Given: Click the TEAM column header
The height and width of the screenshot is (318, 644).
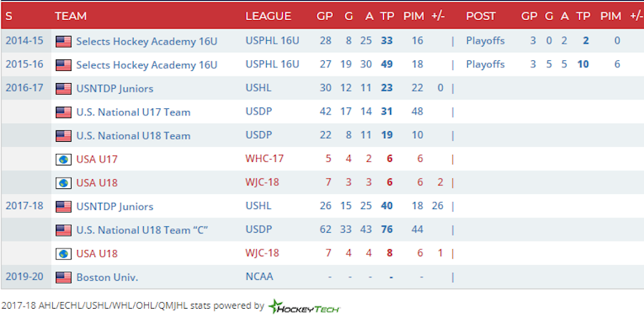Looking at the screenshot, I should (x=70, y=16).
